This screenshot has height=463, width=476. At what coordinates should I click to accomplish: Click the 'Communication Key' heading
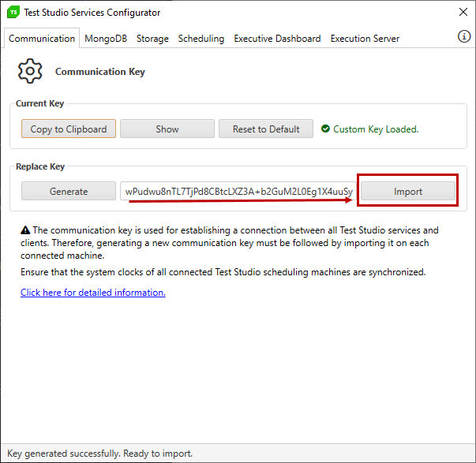pyautogui.click(x=100, y=72)
